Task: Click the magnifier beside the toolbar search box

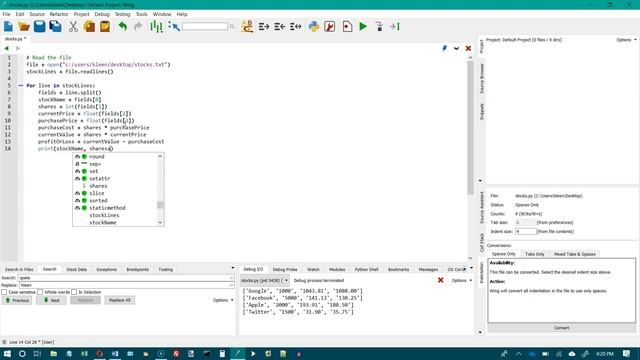Action: [232, 27]
